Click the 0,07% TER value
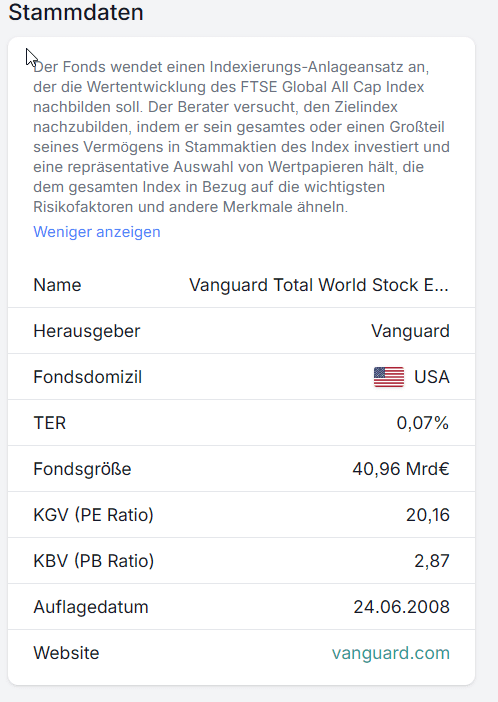Image resolution: width=498 pixels, height=702 pixels. pos(423,423)
